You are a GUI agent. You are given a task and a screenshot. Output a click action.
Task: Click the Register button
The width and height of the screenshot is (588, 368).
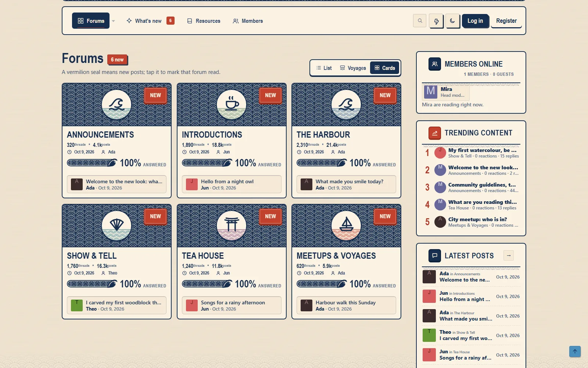[x=506, y=21]
